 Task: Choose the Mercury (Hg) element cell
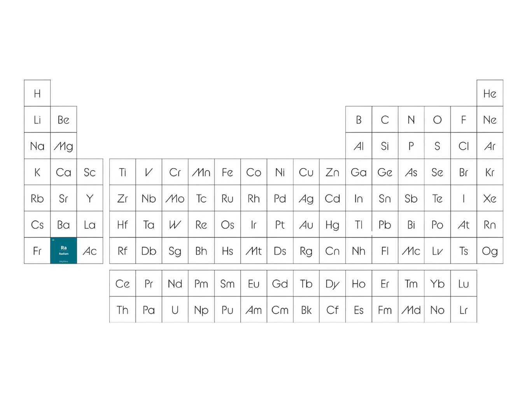point(332,224)
